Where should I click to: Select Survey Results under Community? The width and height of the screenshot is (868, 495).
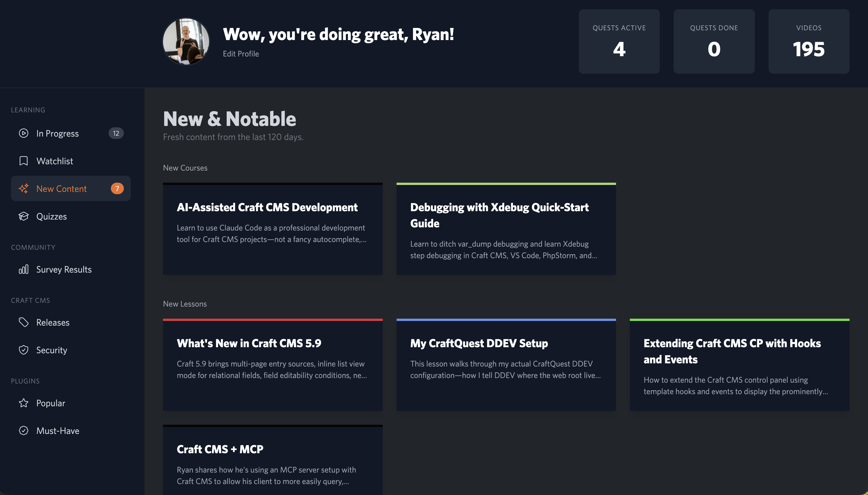click(x=64, y=270)
